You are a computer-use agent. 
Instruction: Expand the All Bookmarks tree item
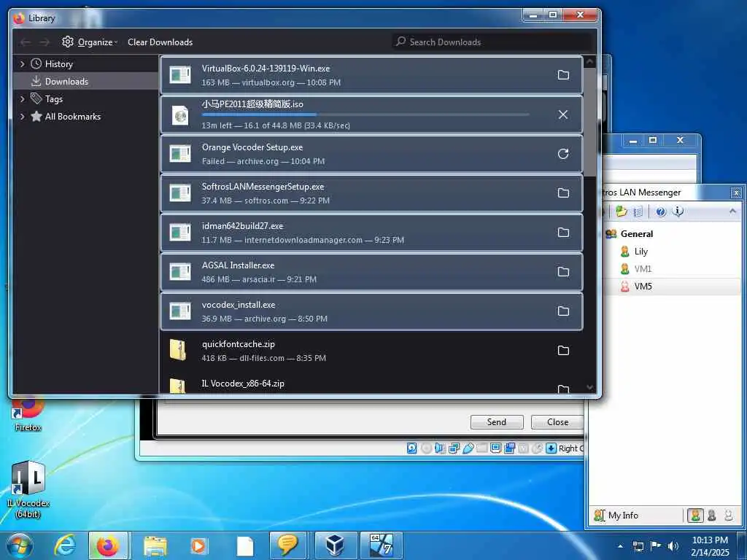coord(22,116)
